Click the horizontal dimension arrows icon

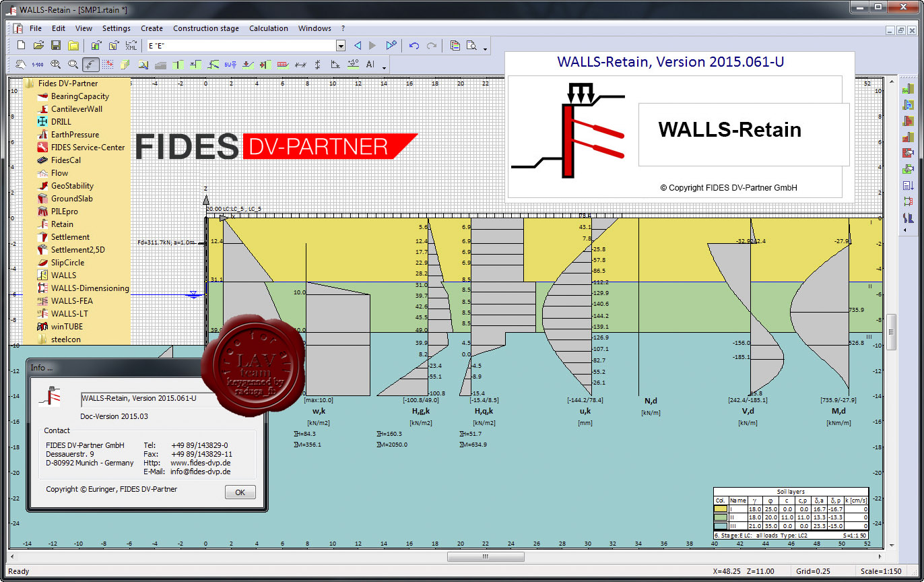pos(300,65)
